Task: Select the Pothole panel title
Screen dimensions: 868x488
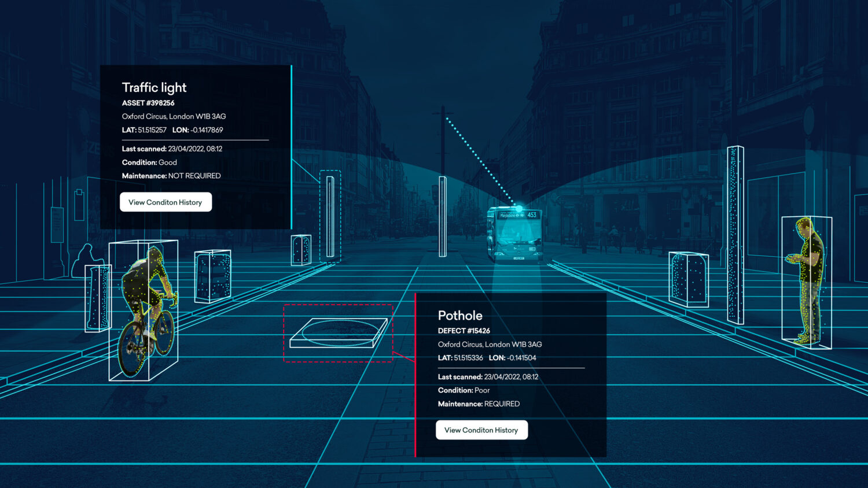Action: [x=460, y=315]
